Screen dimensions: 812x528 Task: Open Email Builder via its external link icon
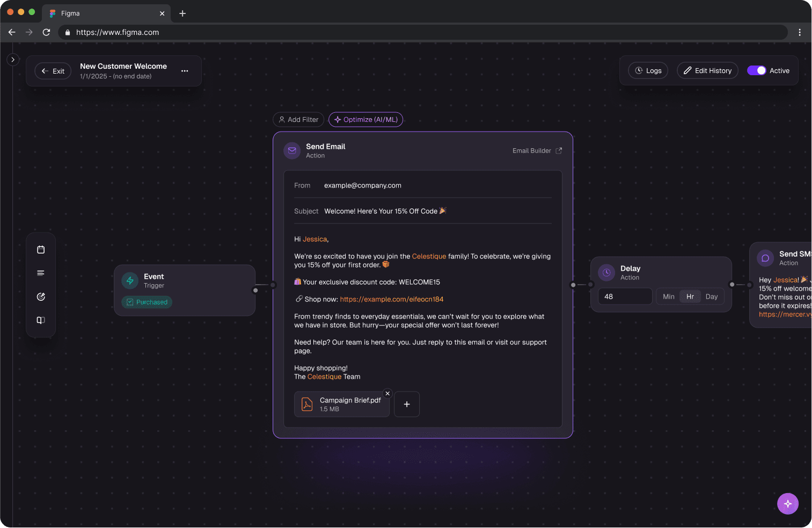[558, 150]
